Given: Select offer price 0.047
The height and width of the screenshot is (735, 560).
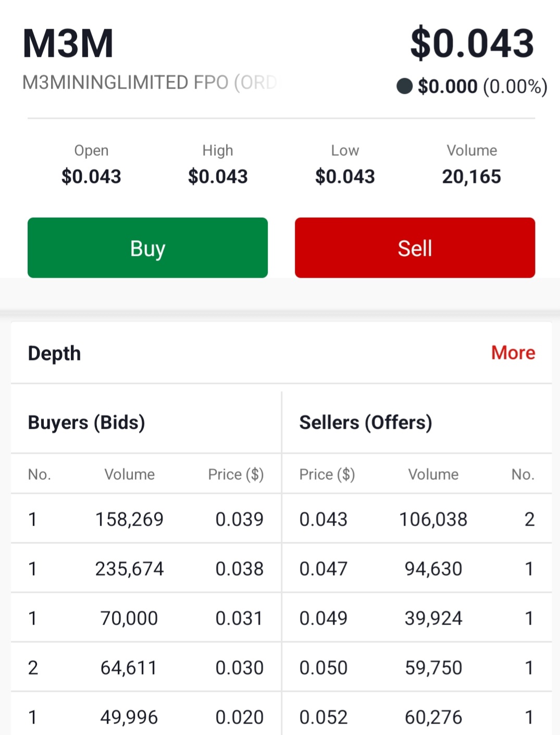Looking at the screenshot, I should point(323,569).
